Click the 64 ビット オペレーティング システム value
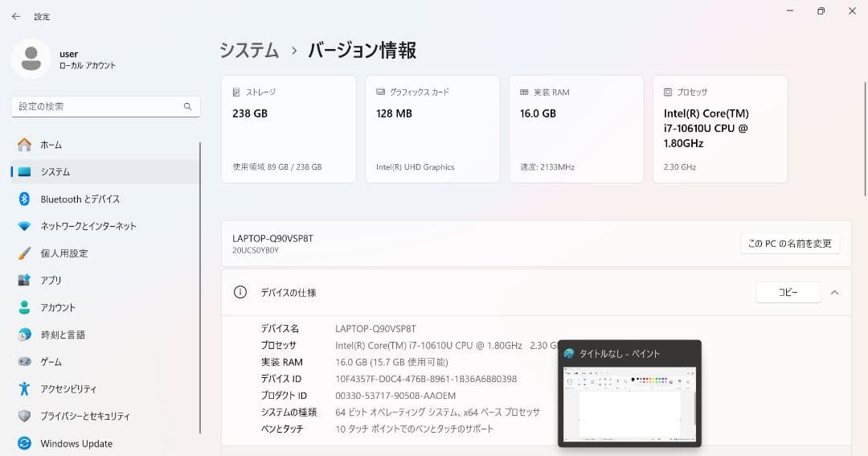This screenshot has height=456, width=868. pyautogui.click(x=437, y=413)
